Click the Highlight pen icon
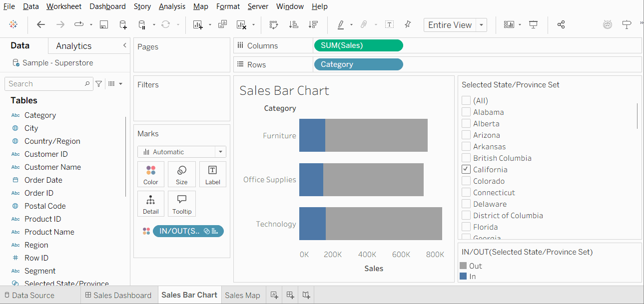644x304 pixels. click(x=341, y=24)
